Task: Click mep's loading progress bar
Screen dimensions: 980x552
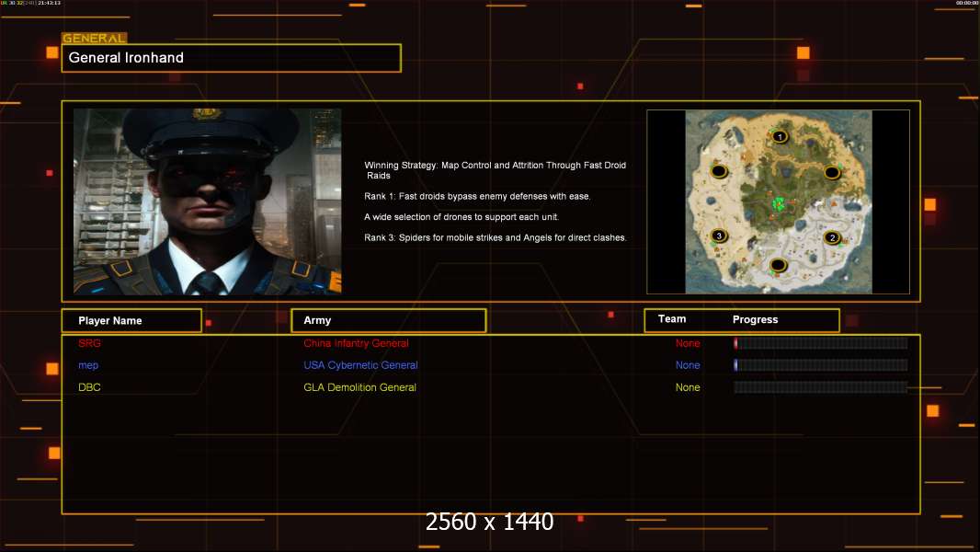Action: click(821, 365)
